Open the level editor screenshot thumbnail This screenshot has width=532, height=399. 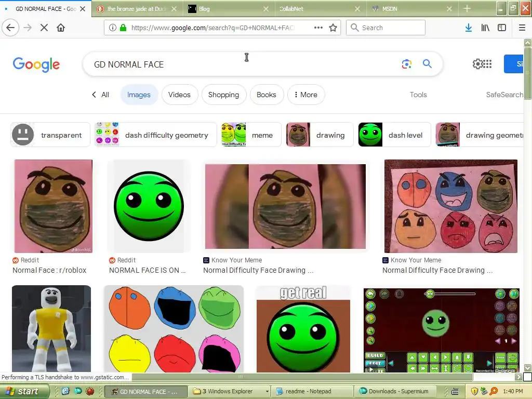tap(442, 330)
